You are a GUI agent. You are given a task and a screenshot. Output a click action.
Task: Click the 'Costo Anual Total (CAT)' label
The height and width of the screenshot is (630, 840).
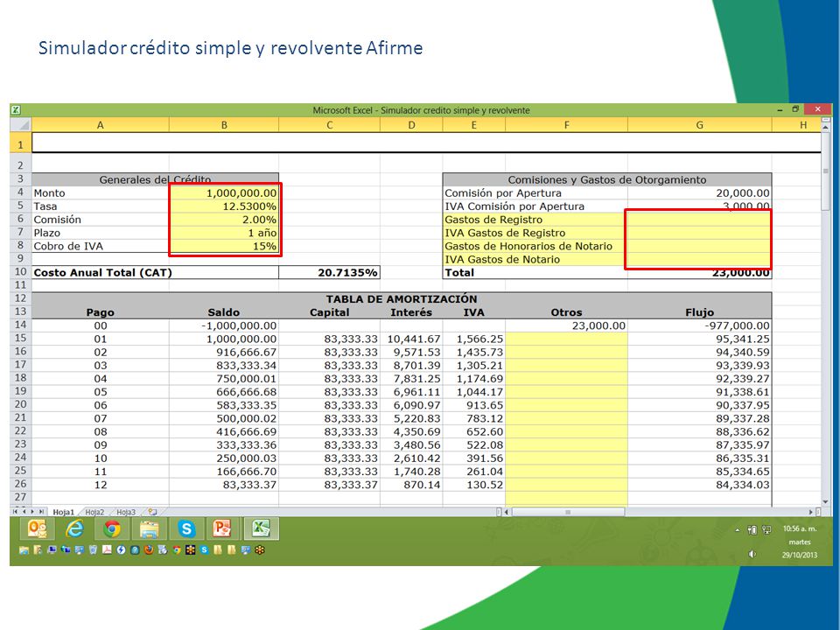click(x=103, y=273)
